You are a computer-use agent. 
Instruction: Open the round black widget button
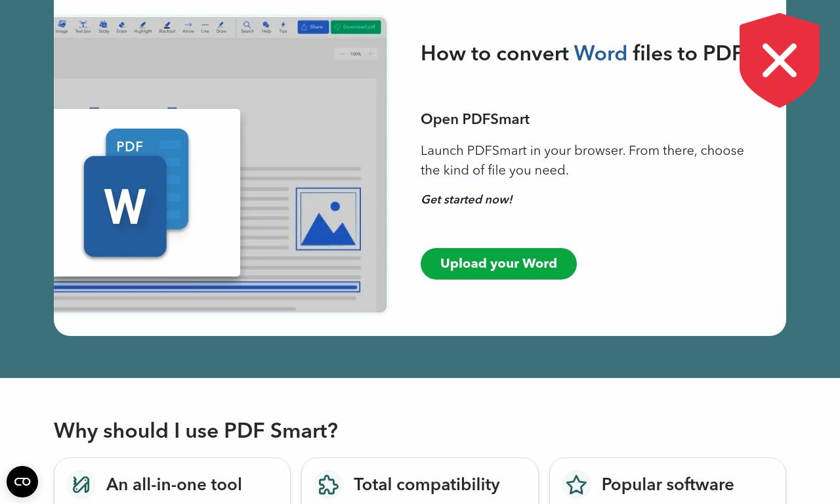pos(22,482)
